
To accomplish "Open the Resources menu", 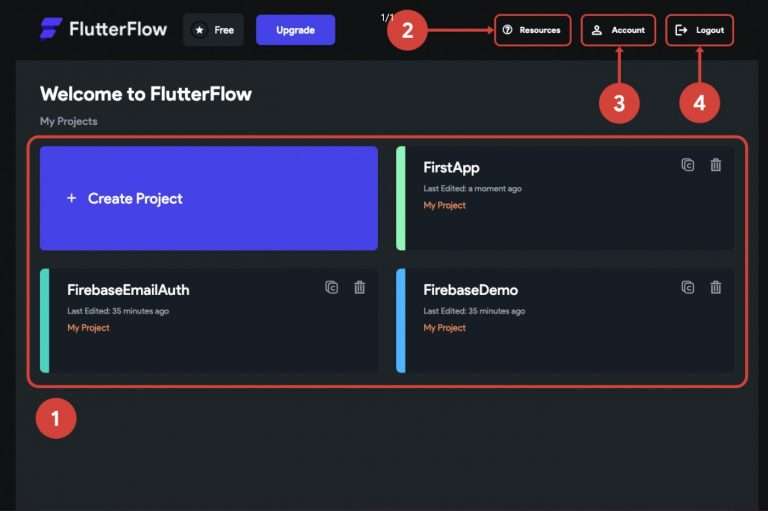I will pyautogui.click(x=532, y=30).
